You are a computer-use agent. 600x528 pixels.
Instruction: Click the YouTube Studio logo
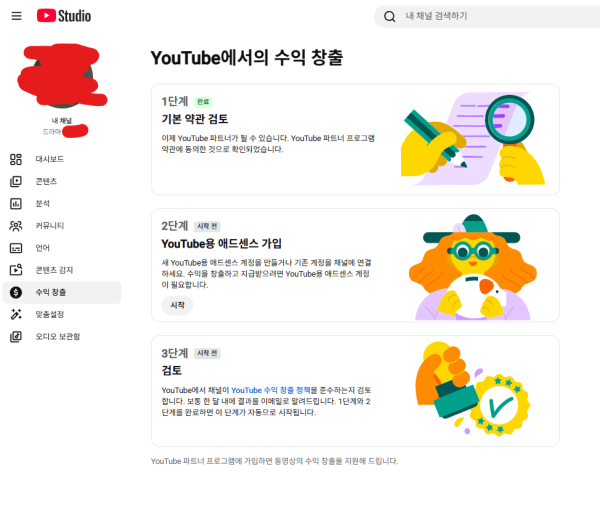[64, 16]
